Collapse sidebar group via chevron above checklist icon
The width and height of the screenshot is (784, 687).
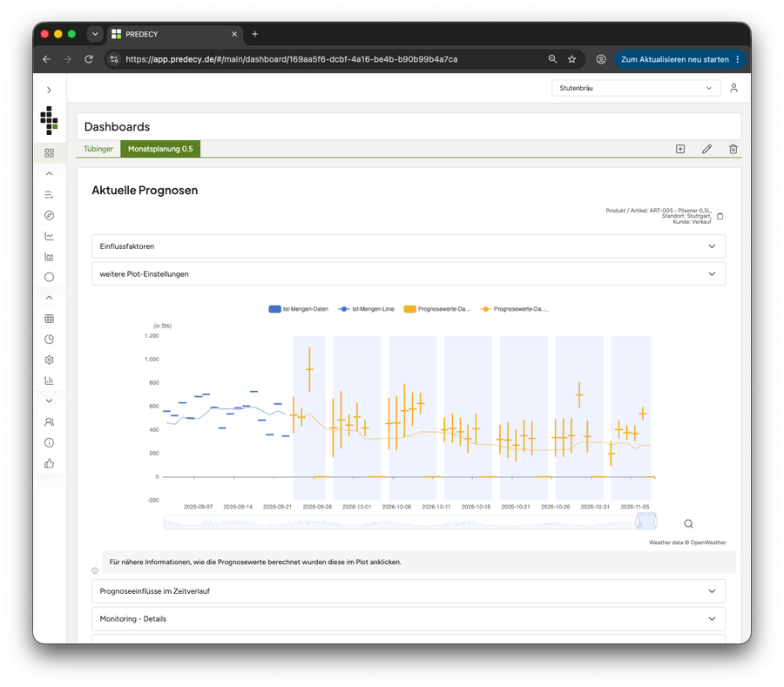pos(49,174)
